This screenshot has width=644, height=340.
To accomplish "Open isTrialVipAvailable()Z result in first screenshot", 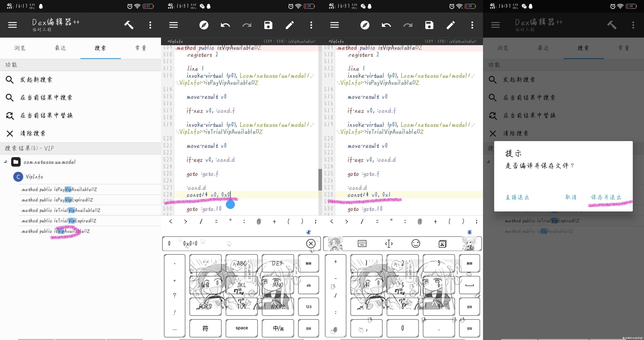I will click(90, 211).
